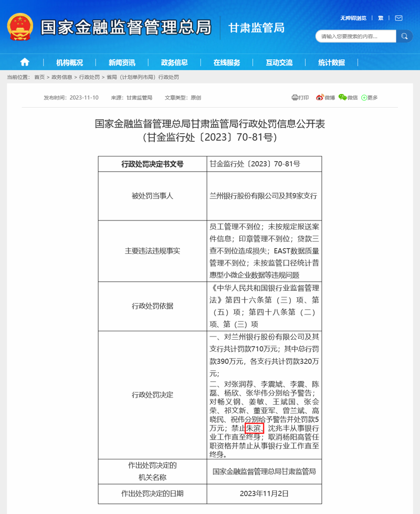This screenshot has width=420, height=514.
Task: Open the home icon in navigation bar
Action: point(25,62)
